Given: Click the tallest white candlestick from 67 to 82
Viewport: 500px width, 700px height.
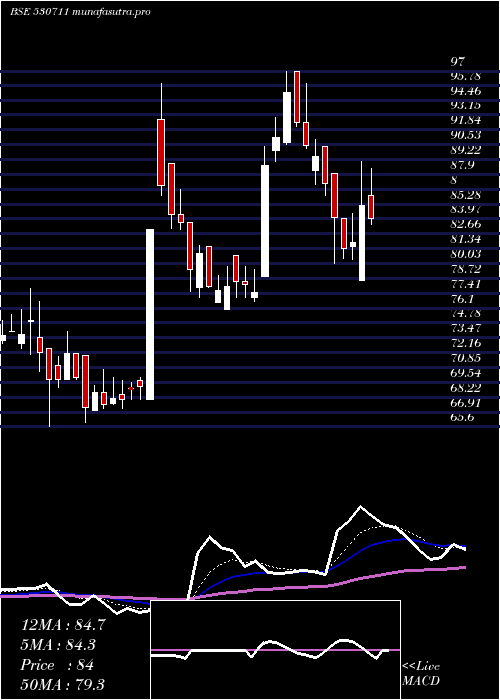Looking at the screenshot, I should [x=150, y=314].
